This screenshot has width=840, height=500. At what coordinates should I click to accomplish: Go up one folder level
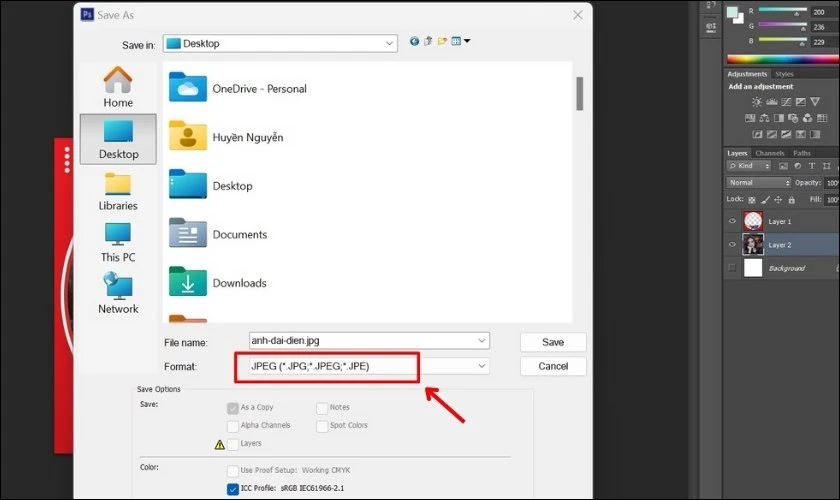[428, 41]
